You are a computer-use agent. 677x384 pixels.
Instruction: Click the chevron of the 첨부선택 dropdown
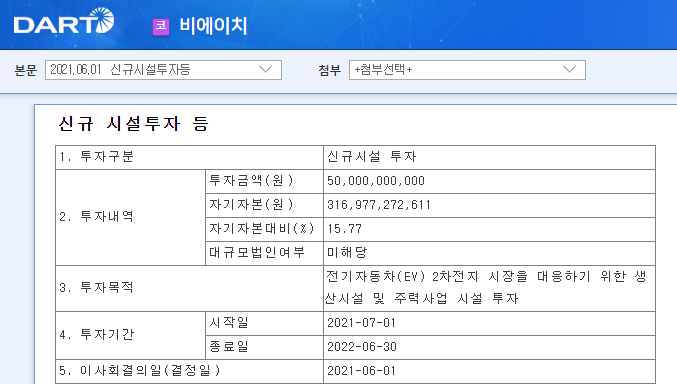click(569, 70)
